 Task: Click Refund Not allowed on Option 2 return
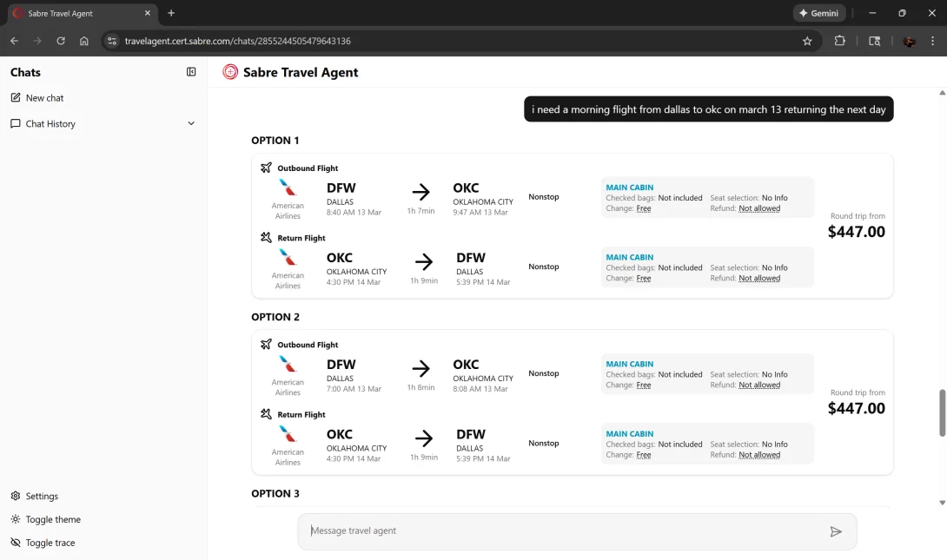coord(759,455)
